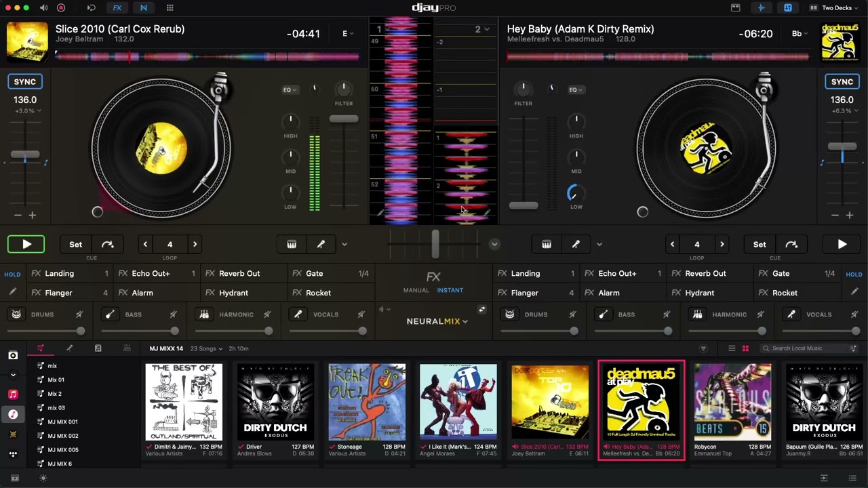The height and width of the screenshot is (488, 868).
Task: Jump to cue arrow on left deck
Action: pyautogui.click(x=108, y=245)
